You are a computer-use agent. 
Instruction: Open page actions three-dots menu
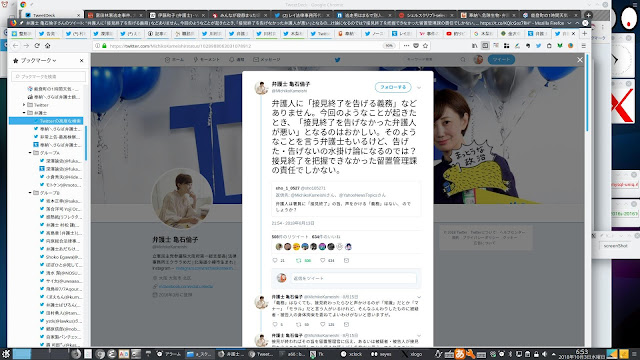coord(406,46)
